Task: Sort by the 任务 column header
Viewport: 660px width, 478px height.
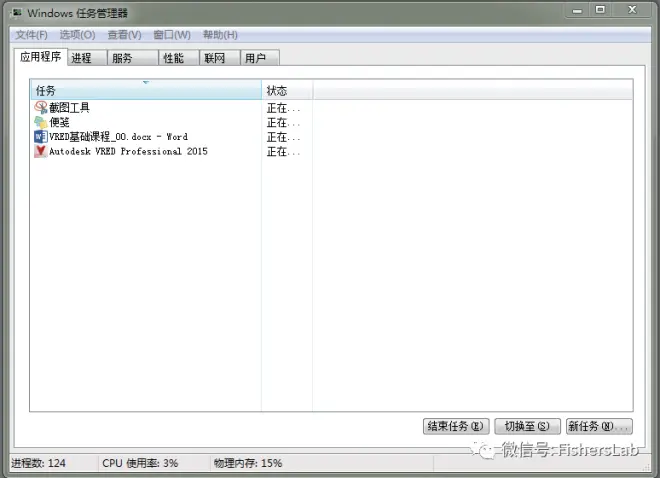Action: tap(146, 90)
